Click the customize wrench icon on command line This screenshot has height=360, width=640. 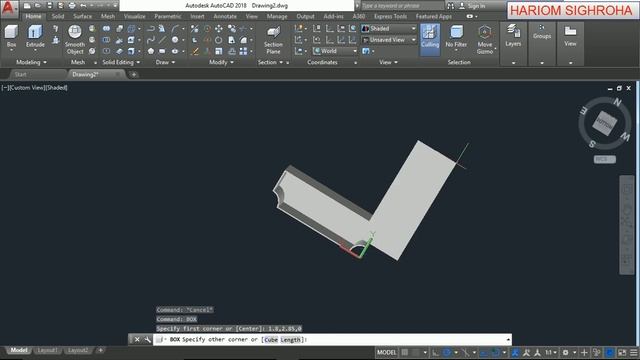click(x=147, y=340)
